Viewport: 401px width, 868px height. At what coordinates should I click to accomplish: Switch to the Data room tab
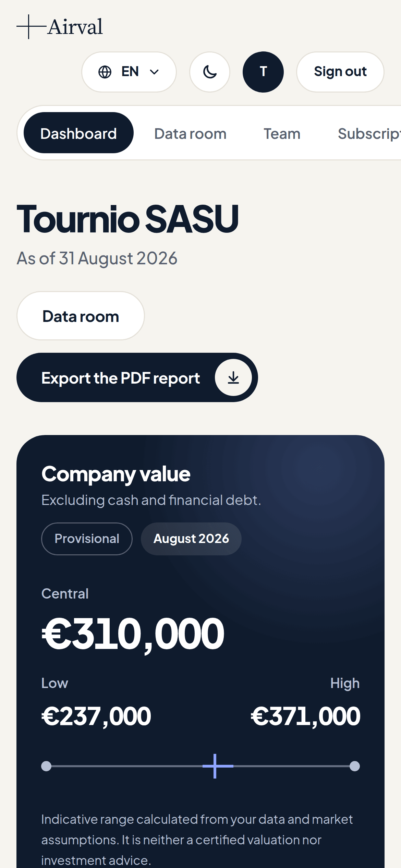[x=190, y=134]
